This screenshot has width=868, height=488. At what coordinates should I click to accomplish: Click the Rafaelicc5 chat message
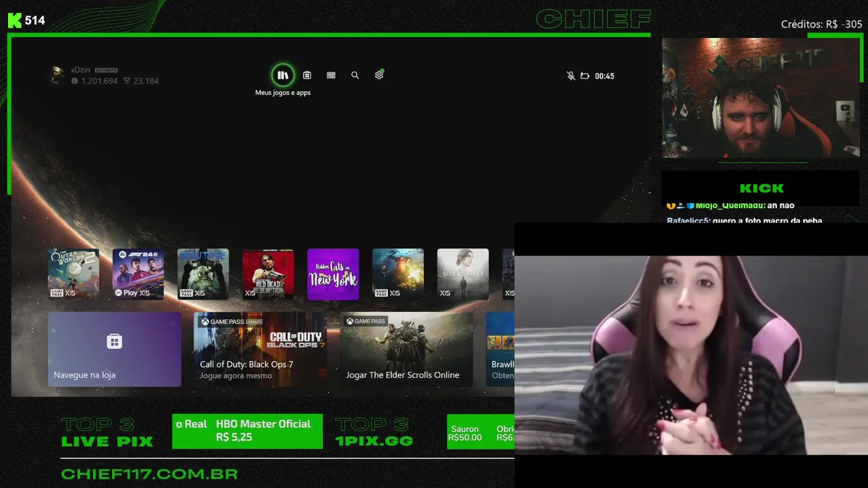tap(744, 220)
